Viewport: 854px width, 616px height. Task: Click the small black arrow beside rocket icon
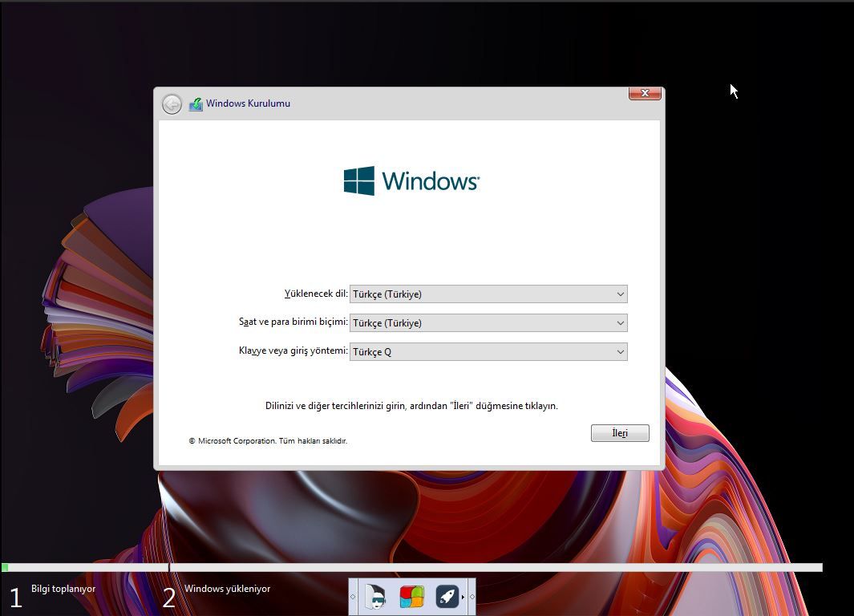coord(463,597)
